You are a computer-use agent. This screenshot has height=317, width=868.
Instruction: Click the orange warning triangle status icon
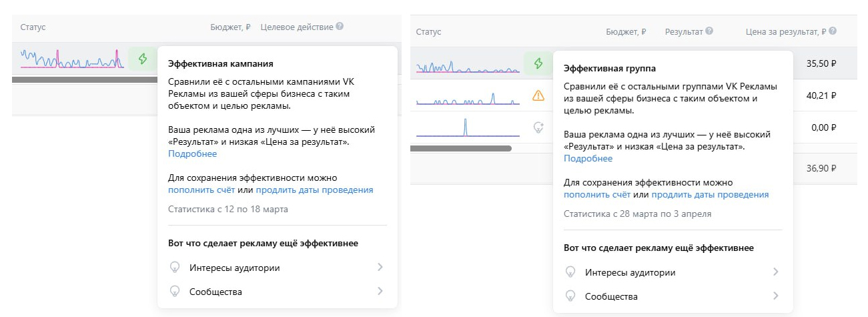[x=538, y=95]
